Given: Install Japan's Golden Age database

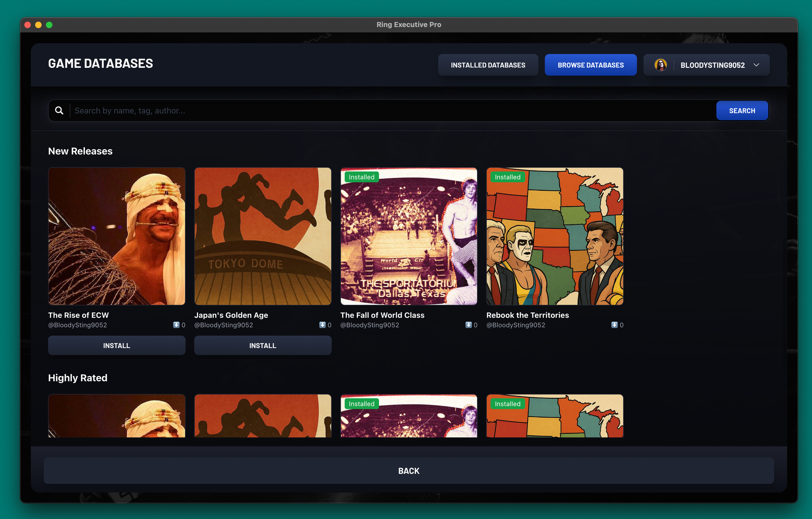Looking at the screenshot, I should (x=263, y=345).
